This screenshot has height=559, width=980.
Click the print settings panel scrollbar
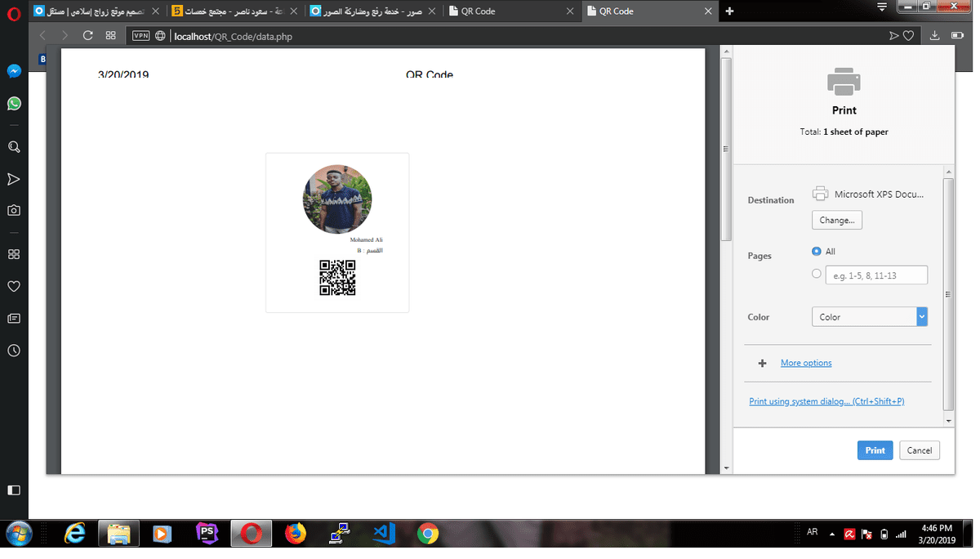[948, 294]
